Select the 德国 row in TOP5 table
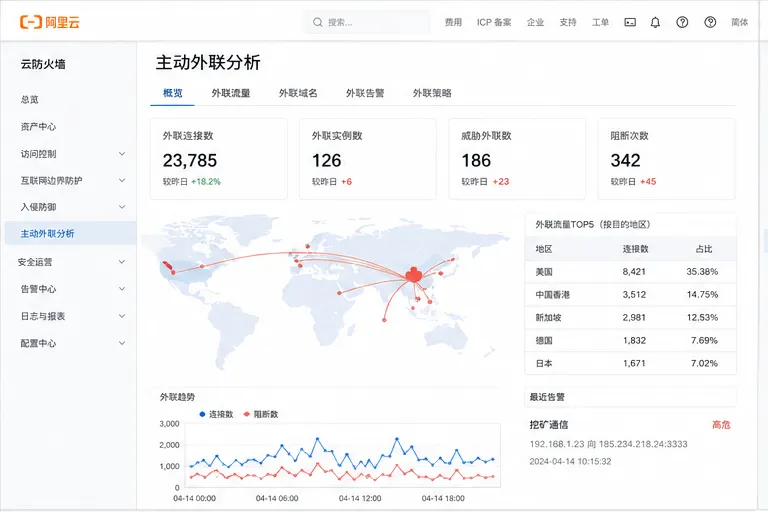The image size is (768, 512). [630, 341]
